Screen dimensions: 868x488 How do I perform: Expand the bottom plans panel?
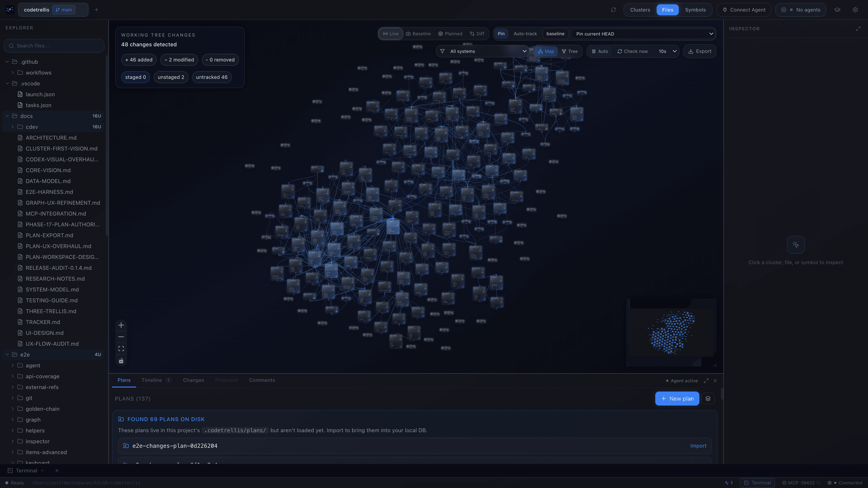pos(706,380)
